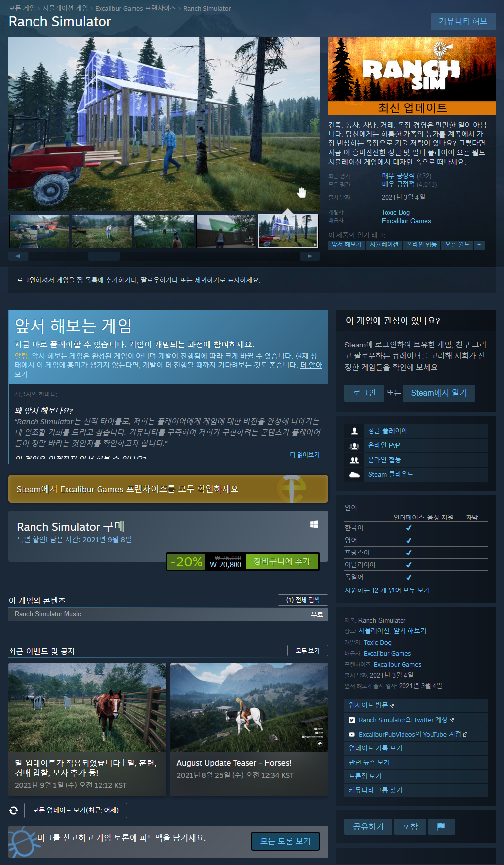Open the 커뮤니티 허브 page

[463, 21]
